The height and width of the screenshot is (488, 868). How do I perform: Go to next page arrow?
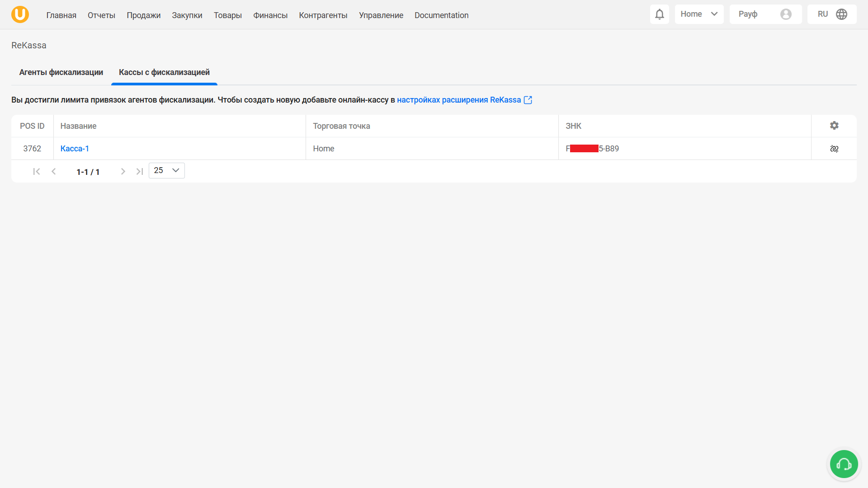tap(123, 171)
